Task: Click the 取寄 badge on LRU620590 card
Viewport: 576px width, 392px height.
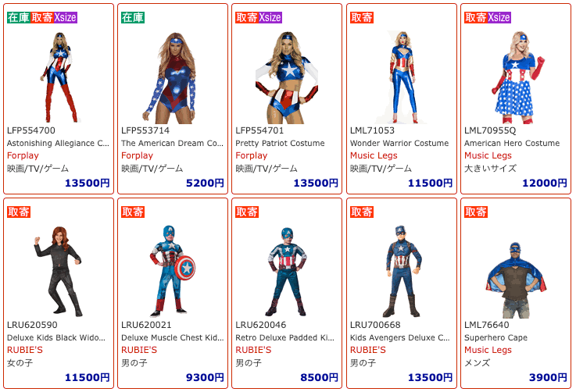Action: tap(19, 212)
